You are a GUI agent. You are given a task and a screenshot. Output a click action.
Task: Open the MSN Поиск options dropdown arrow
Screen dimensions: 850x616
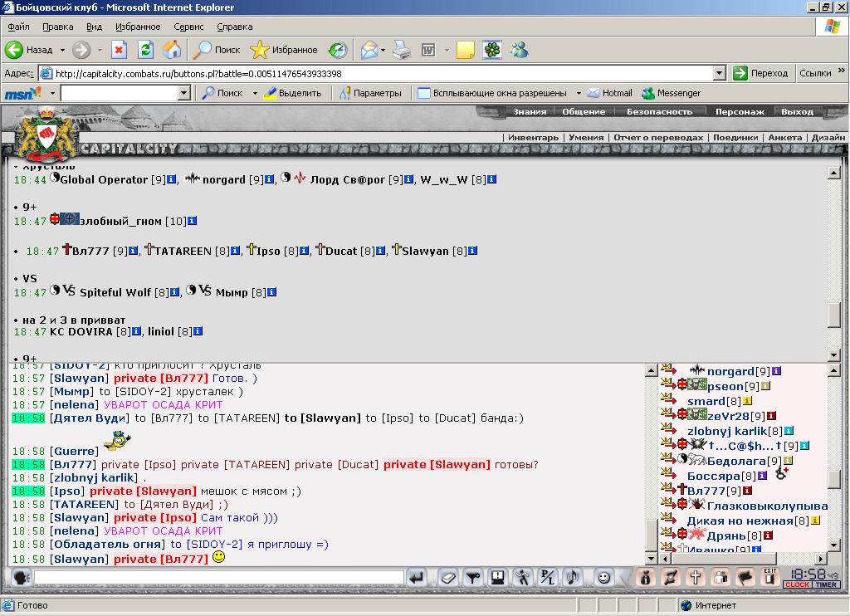tap(255, 93)
